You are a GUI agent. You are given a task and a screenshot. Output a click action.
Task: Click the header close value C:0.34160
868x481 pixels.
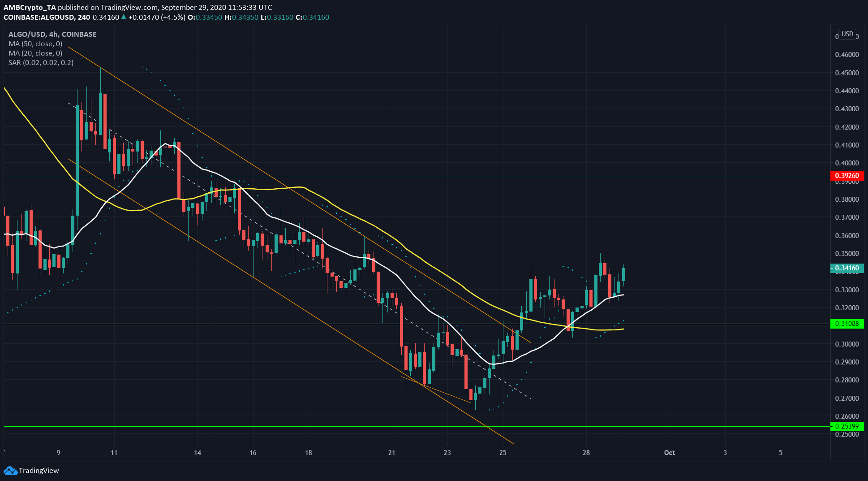[312, 17]
